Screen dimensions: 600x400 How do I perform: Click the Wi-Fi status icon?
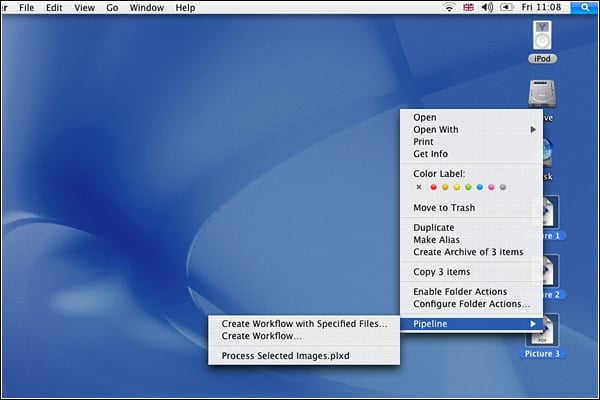tap(449, 7)
